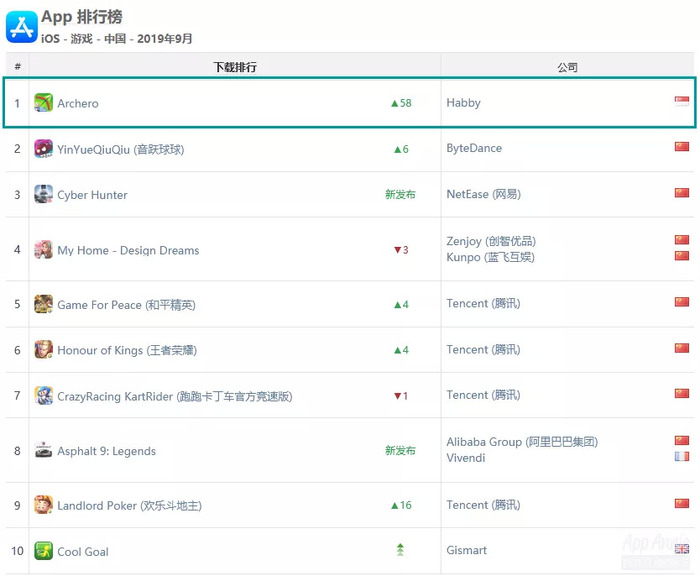Open the Archero game icon
The width and height of the screenshot is (700, 576).
[43, 103]
